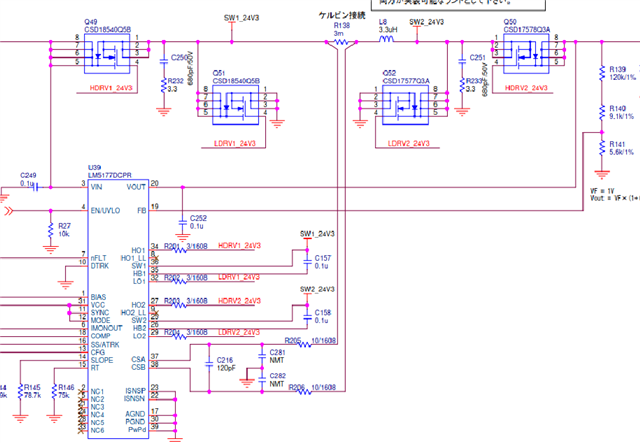Click the SW2_24V3 net label beside L8

pos(427,22)
